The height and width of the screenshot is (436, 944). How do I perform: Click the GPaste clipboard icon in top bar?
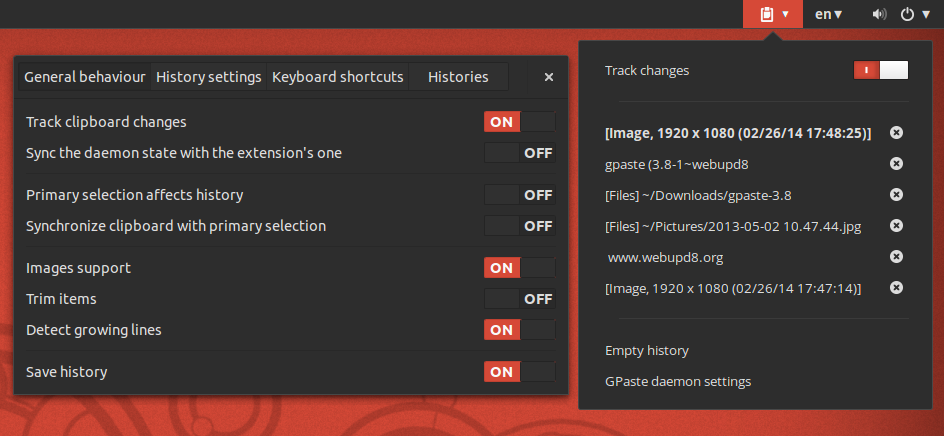pos(767,14)
